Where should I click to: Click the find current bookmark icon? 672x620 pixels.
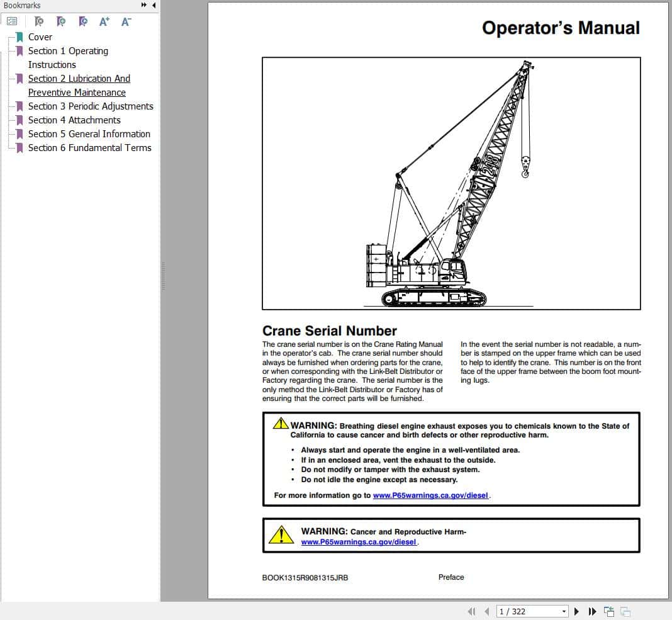point(82,21)
